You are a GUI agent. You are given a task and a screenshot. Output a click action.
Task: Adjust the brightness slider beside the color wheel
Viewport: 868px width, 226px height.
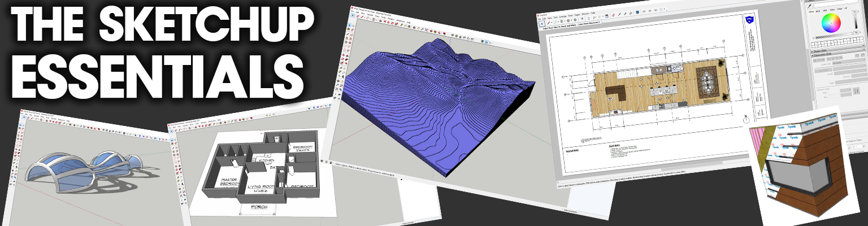pyautogui.click(x=856, y=21)
